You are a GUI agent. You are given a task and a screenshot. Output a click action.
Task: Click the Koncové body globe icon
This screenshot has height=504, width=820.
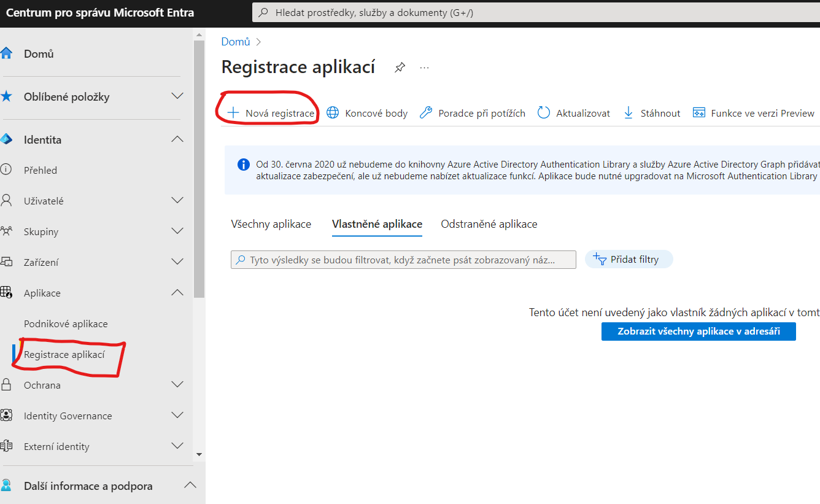(333, 113)
